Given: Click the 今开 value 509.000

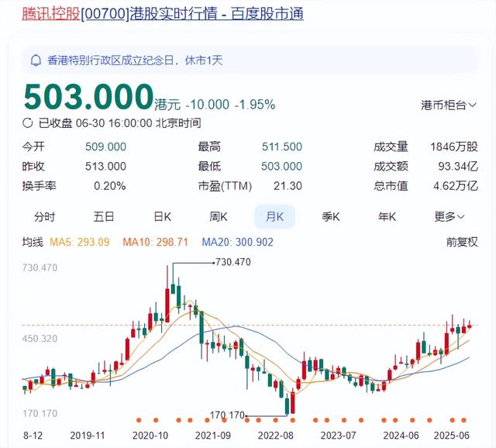Looking at the screenshot, I should (x=105, y=146).
